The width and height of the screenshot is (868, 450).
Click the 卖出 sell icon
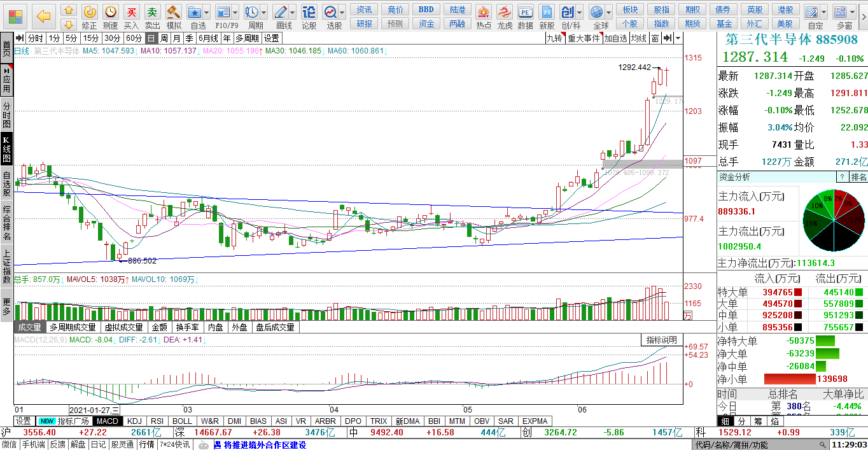(x=152, y=12)
